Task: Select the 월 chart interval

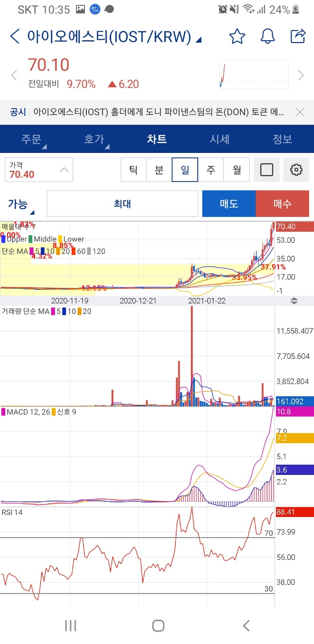Action: [x=237, y=170]
